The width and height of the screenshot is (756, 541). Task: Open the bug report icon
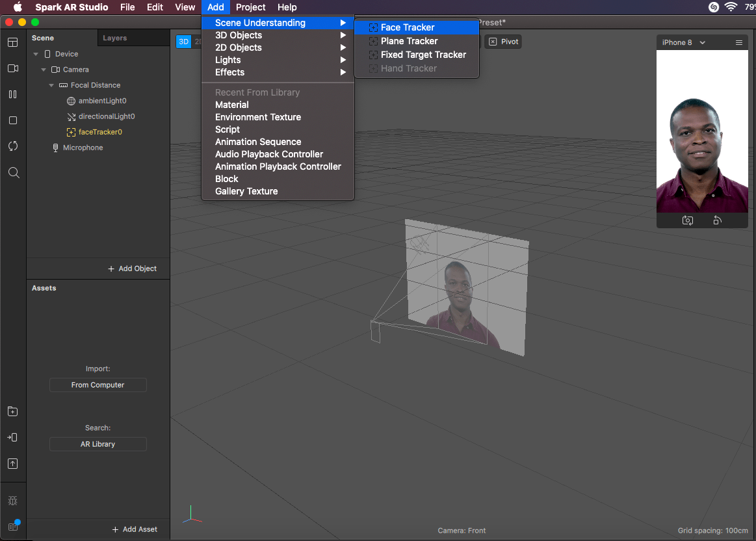[x=13, y=501]
